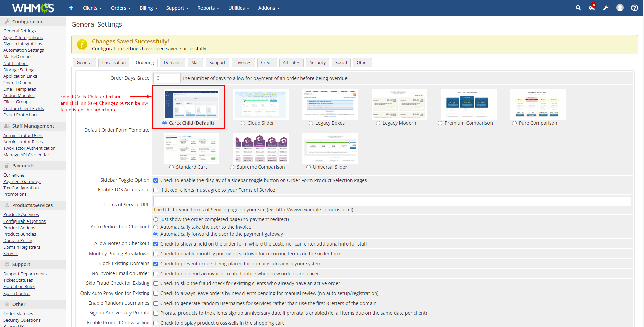The width and height of the screenshot is (644, 327).
Task: Click the plus quick-add icon
Action: [71, 8]
